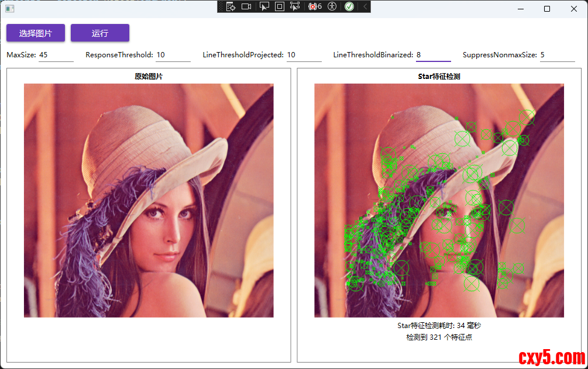Open the Live Visual Tree icon
588x369 pixels.
(x=231, y=6)
